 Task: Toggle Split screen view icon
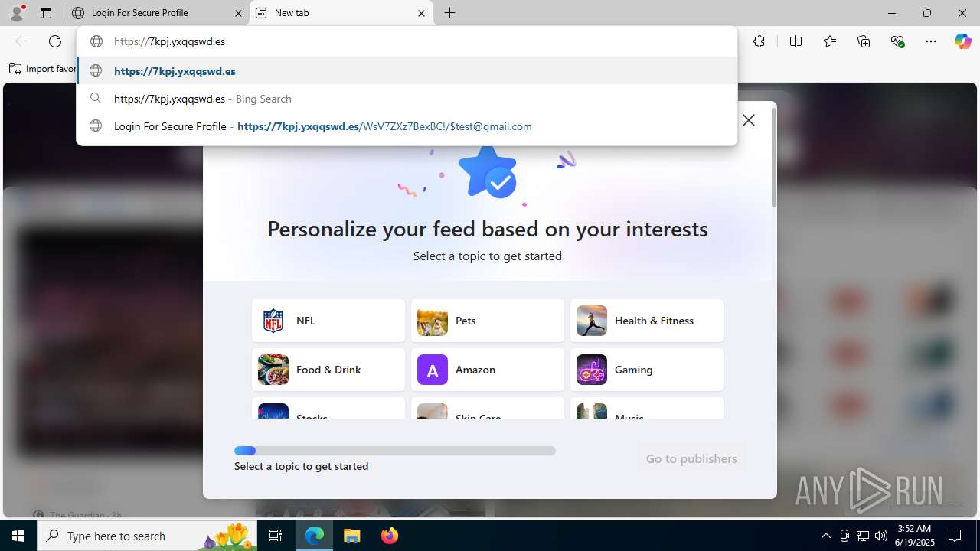(x=795, y=41)
